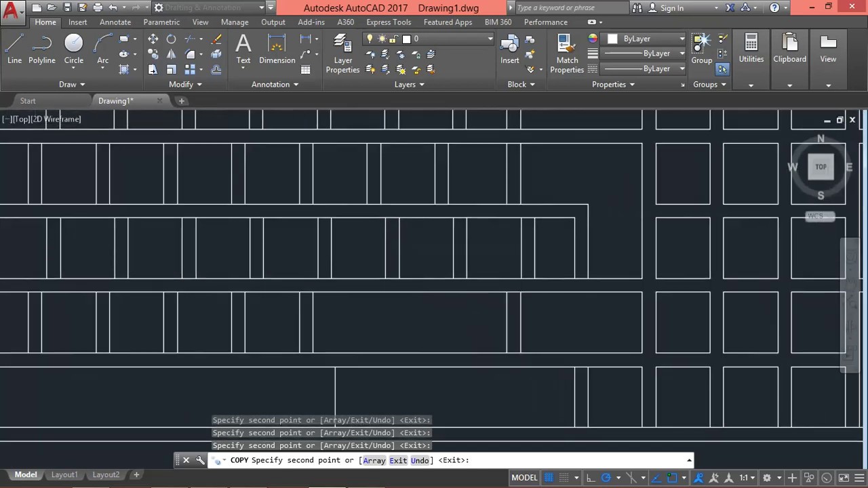Select the Text annotation tool

tap(243, 49)
